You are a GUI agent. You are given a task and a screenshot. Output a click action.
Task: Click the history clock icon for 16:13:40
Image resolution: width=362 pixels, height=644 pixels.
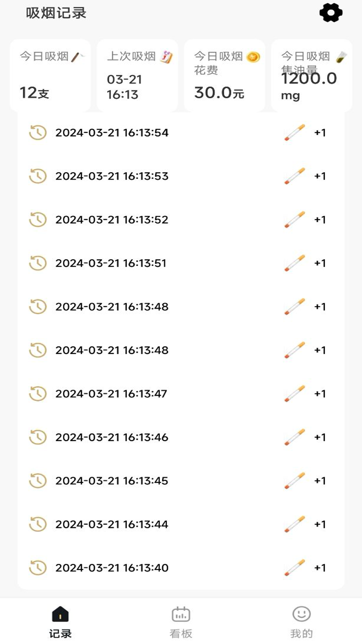[x=38, y=568]
